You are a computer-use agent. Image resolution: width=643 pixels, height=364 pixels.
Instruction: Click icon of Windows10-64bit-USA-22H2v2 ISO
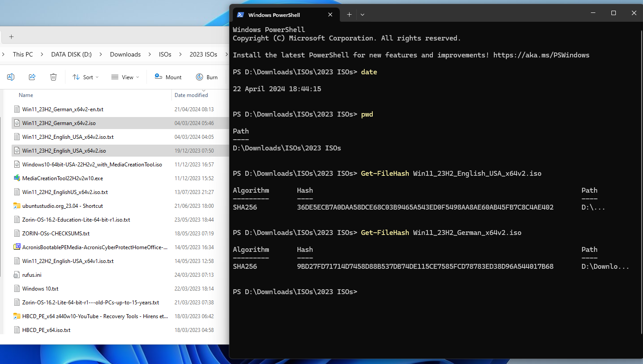tap(17, 164)
